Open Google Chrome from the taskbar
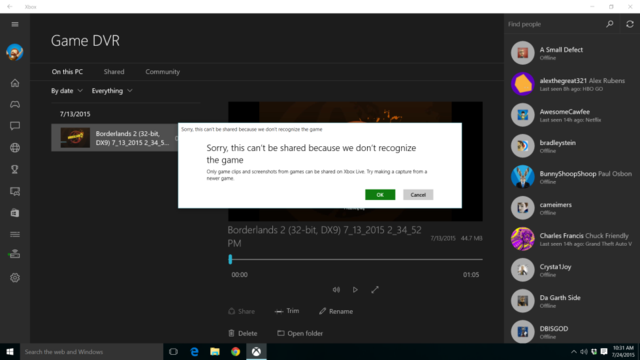 [x=236, y=351]
